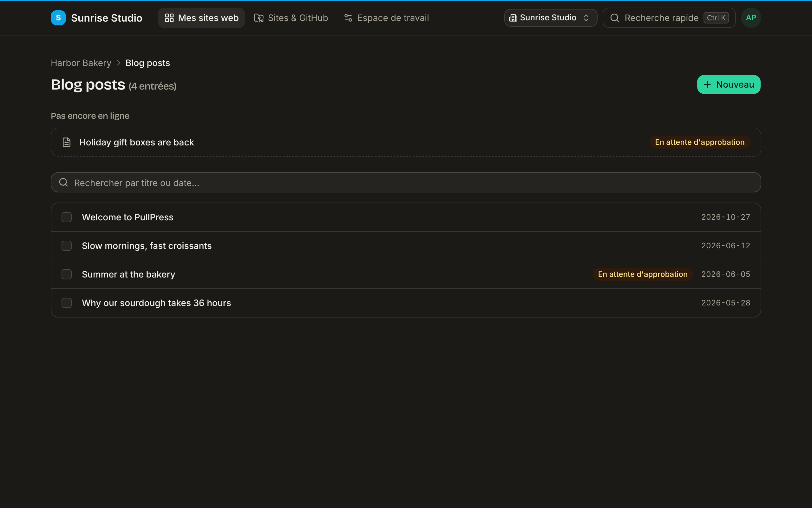Screen dimensions: 812x508
Task: Click the Nouveau button
Action: point(729,84)
